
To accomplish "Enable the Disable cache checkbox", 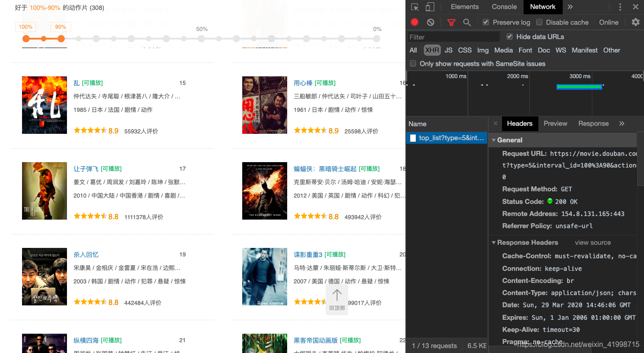I will 539,22.
